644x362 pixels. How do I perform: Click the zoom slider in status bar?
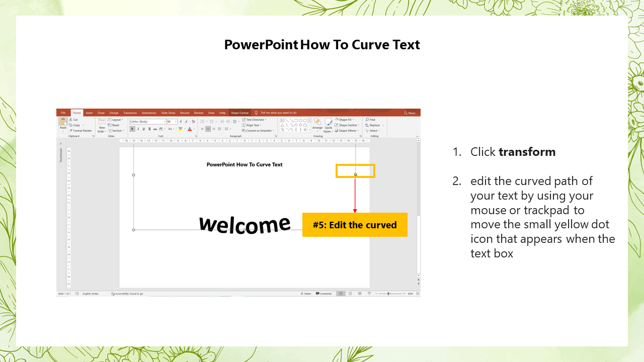coord(390,293)
